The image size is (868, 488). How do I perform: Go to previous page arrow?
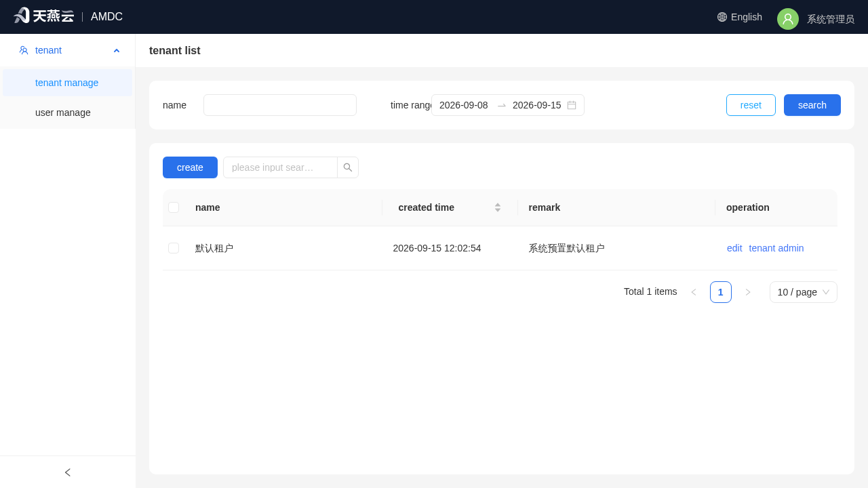694,292
